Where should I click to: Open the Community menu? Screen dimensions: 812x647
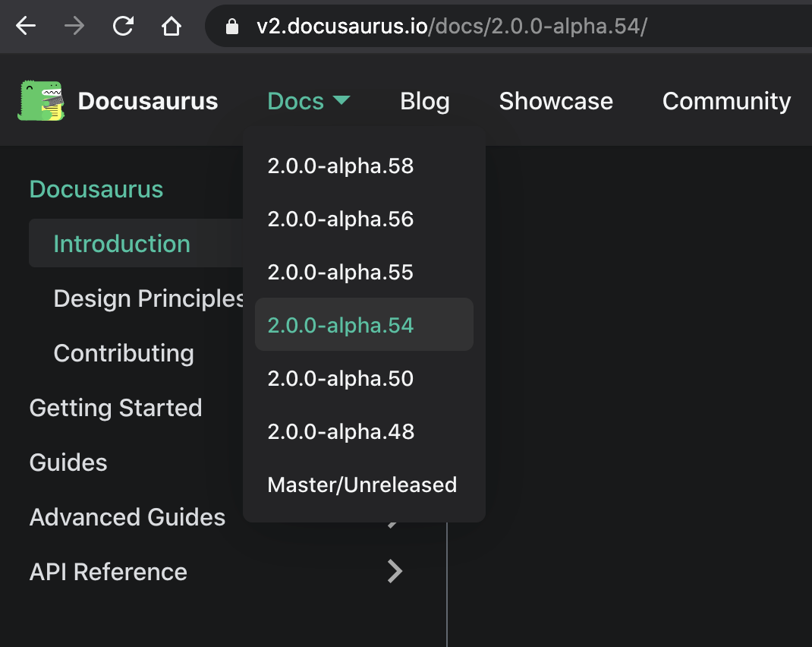coord(725,100)
